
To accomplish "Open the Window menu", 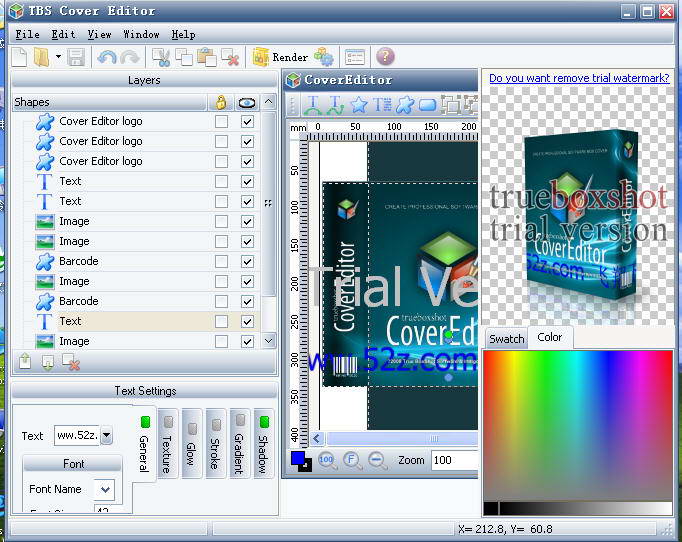I will [x=141, y=34].
